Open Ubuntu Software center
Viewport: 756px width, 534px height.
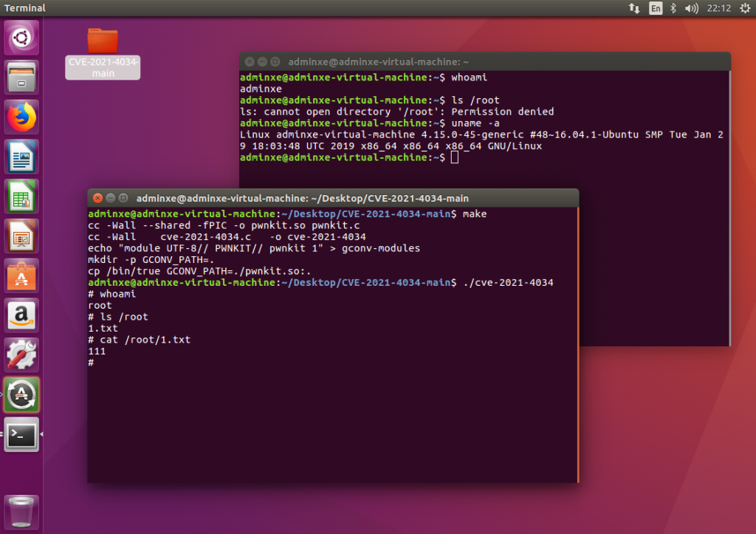(x=21, y=276)
